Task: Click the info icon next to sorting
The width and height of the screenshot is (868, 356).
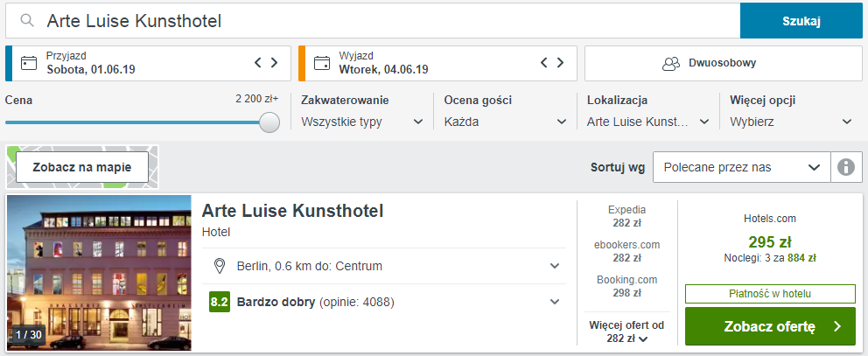Action: click(x=845, y=167)
